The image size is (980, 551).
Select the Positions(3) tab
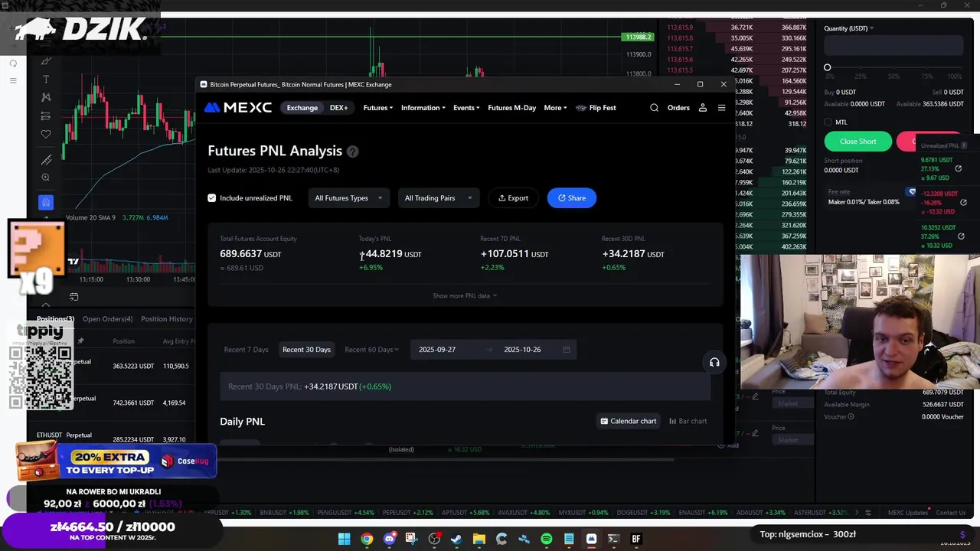(x=55, y=319)
